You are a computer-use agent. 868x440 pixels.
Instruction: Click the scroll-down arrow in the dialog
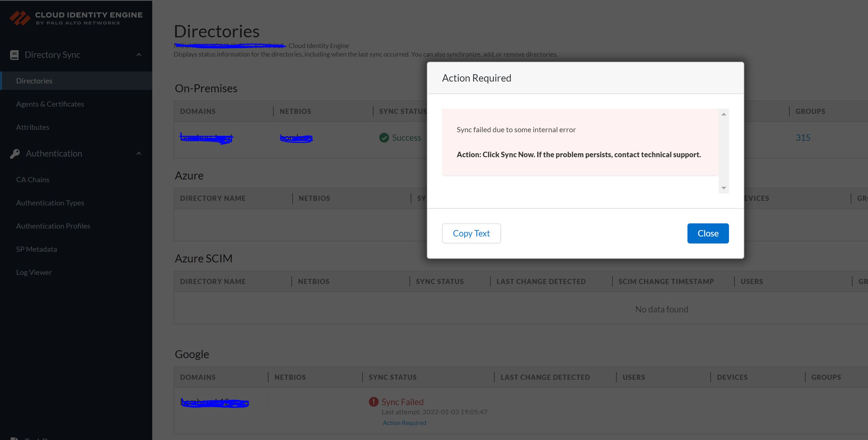tap(723, 188)
